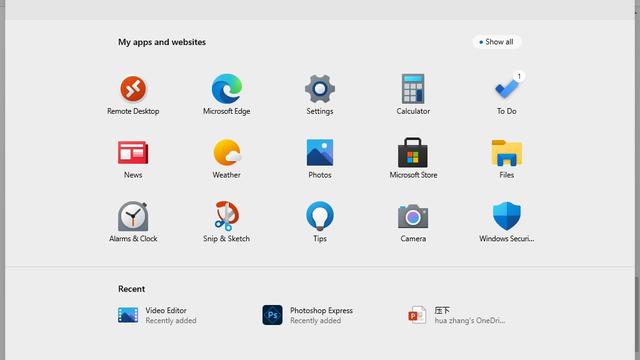The image size is (640, 360).
Task: Click Show all apps button
Action: (497, 42)
